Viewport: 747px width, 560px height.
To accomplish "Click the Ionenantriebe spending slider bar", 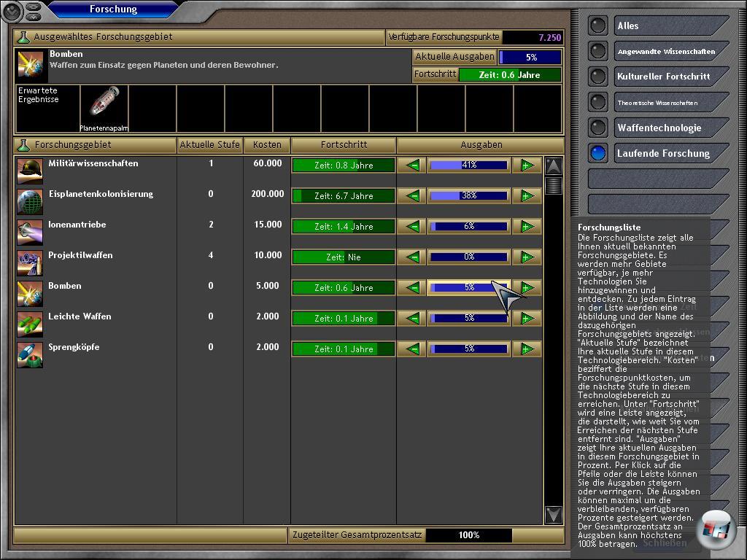I will pyautogui.click(x=469, y=227).
